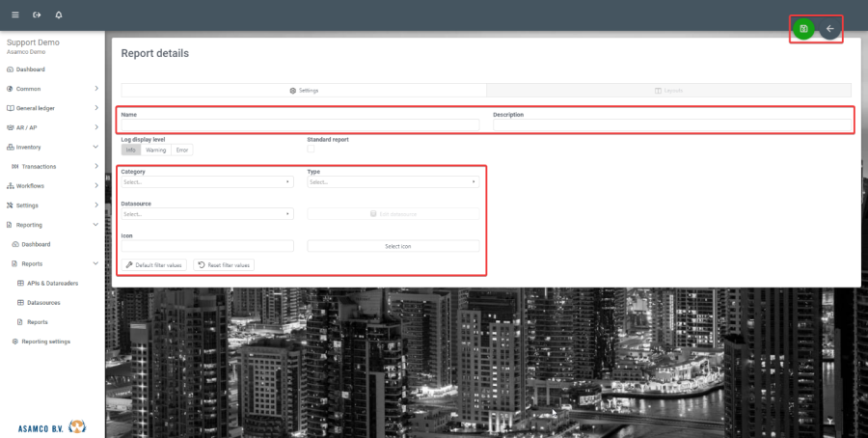This screenshot has width=868, height=438.
Task: Open Datasources item in sidebar
Action: pyautogui.click(x=44, y=302)
